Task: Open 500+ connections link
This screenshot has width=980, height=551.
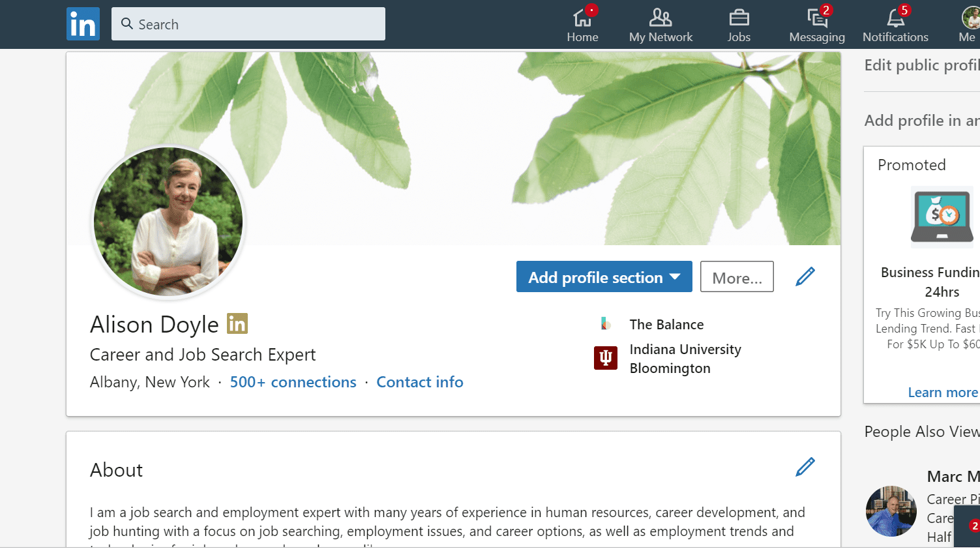Action: point(293,382)
